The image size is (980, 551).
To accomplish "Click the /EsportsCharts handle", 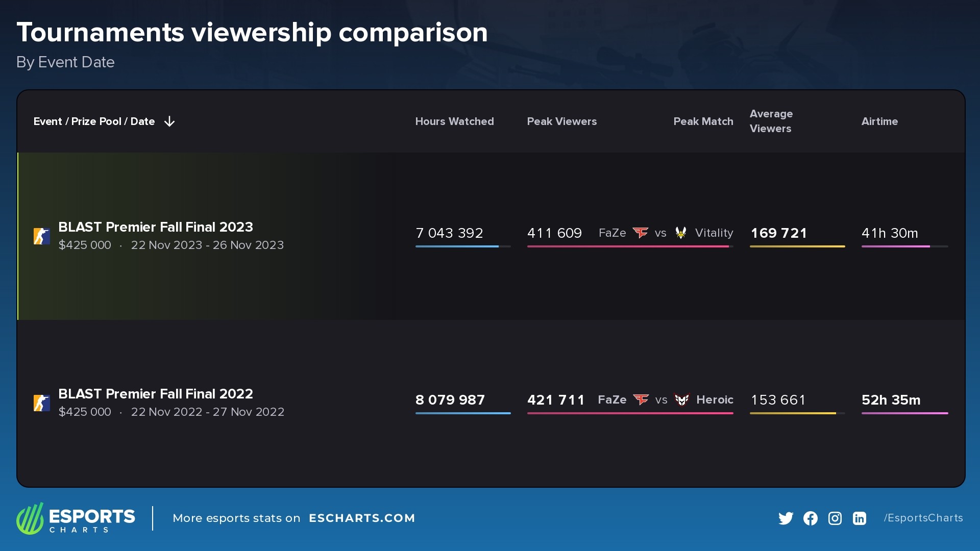I will coord(923,518).
